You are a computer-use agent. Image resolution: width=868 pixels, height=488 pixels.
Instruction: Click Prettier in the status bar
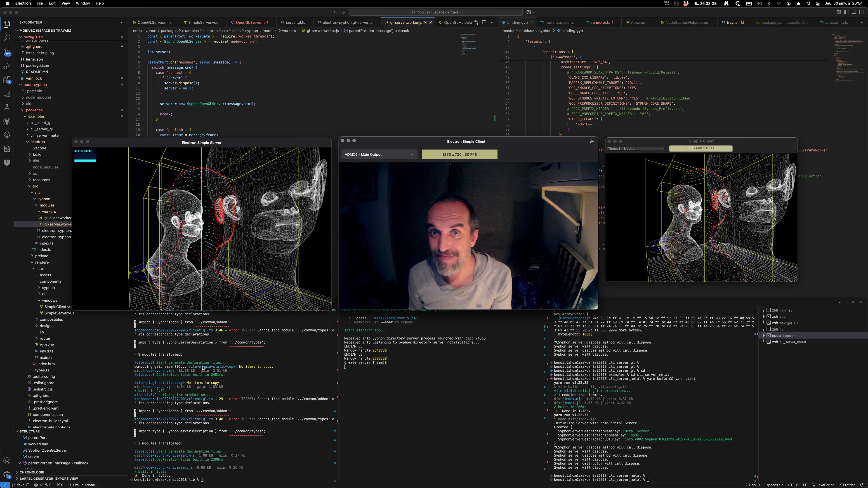tap(846, 485)
